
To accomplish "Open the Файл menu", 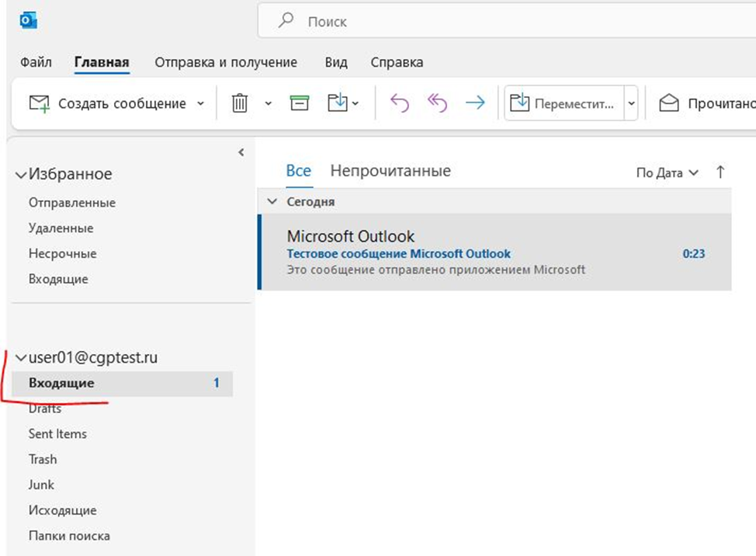I will click(x=36, y=62).
